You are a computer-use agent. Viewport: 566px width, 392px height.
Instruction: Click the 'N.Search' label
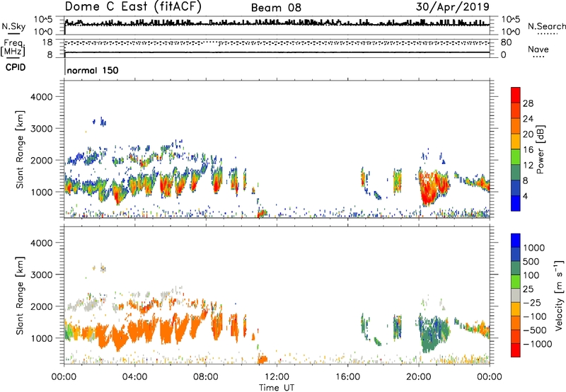point(546,26)
